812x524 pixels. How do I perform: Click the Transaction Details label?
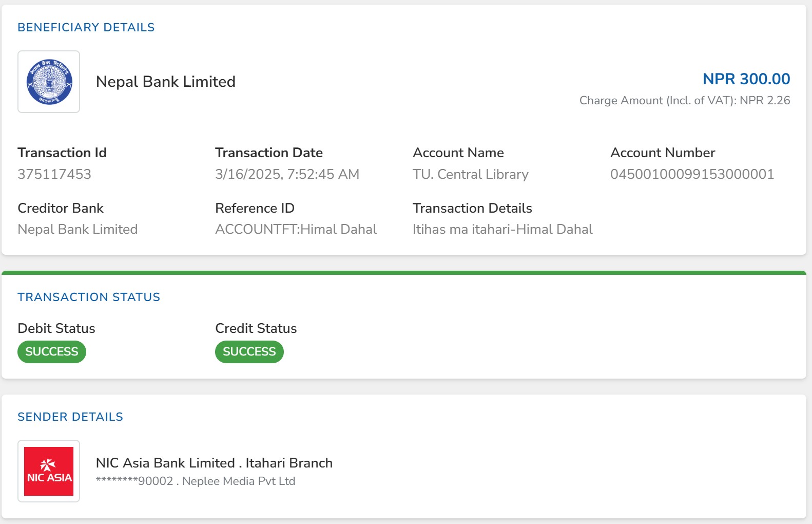472,209
